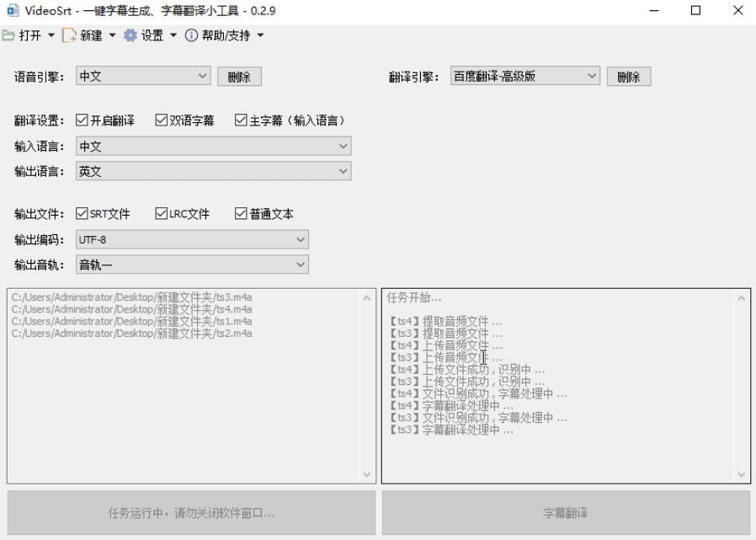This screenshot has width=756, height=540.
Task: Click scroll-down arrow of the log panel
Action: 742,475
